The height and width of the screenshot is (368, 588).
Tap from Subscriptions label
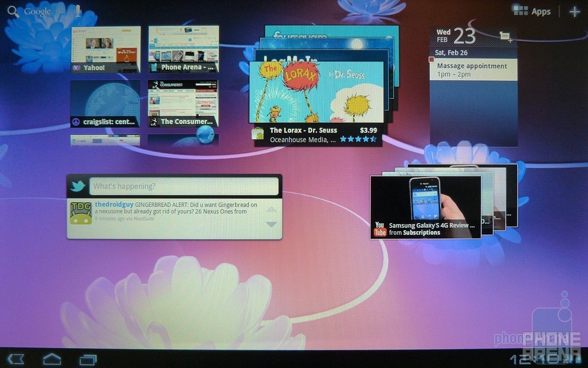415,233
